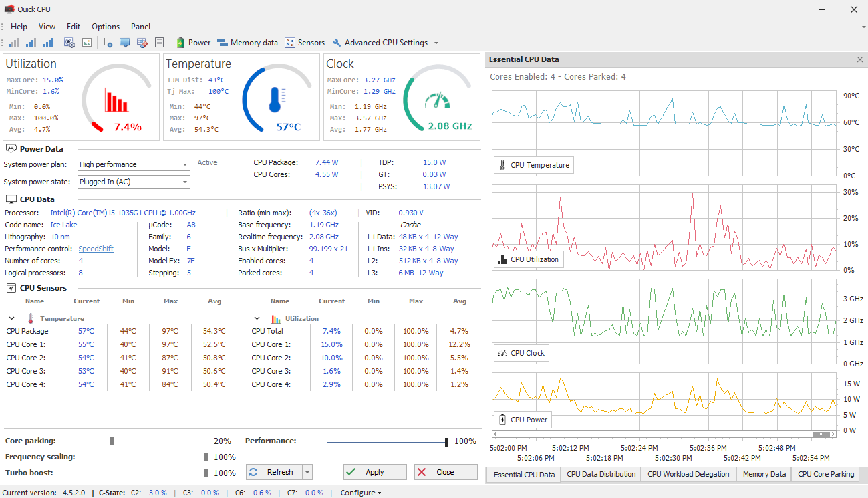868x498 pixels.
Task: Click the red utilization bars gauge icon
Action: click(x=116, y=100)
